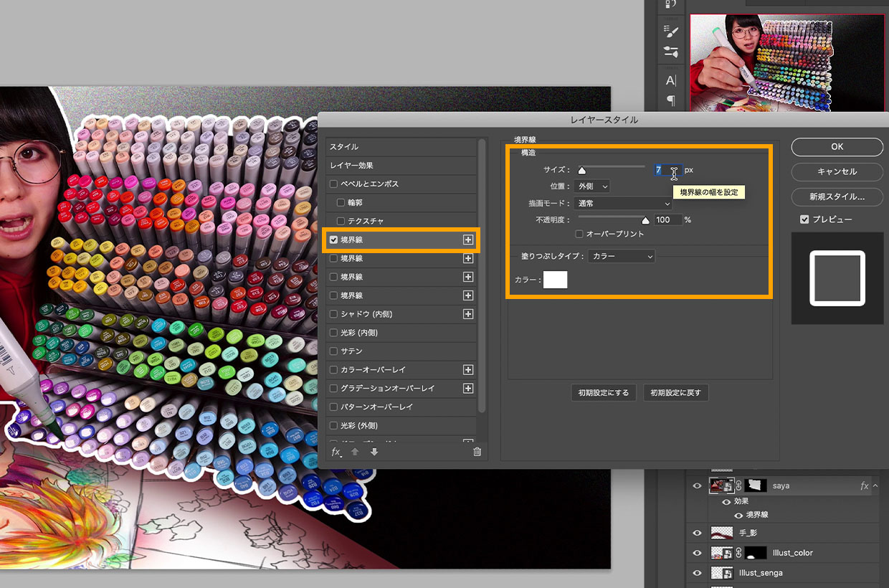Select the Illust_color layer mask thumbnail
The image size is (889, 588).
756,553
